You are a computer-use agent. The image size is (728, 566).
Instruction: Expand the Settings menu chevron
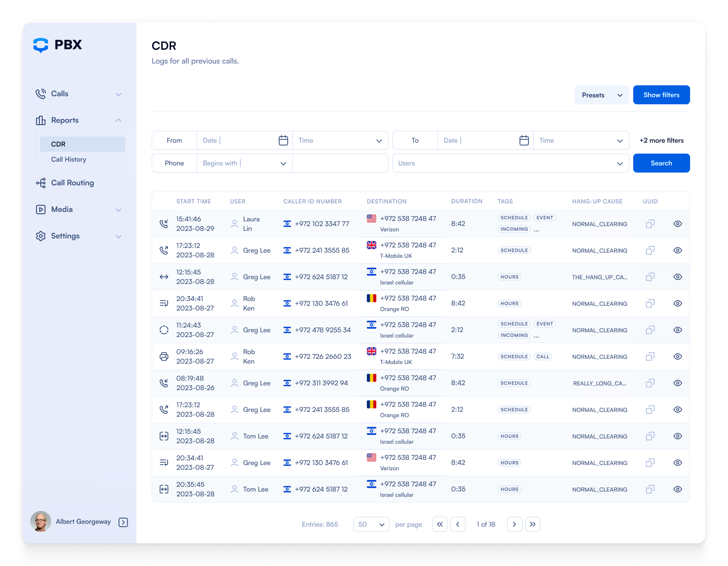118,237
